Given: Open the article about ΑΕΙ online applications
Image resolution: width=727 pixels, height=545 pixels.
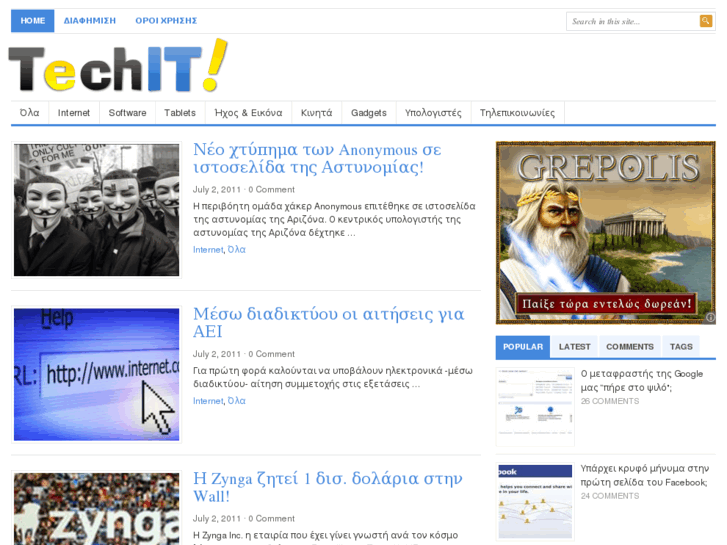Looking at the screenshot, I should pyautogui.click(x=328, y=323).
